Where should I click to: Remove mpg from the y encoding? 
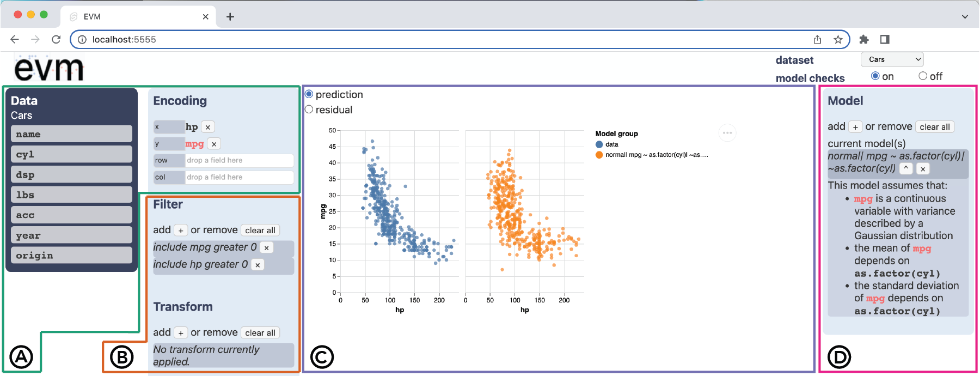pos(215,144)
